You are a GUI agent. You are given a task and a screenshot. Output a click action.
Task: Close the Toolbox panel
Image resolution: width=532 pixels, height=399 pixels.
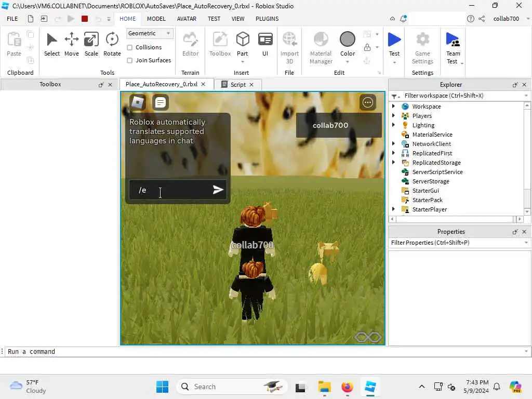[x=110, y=85]
